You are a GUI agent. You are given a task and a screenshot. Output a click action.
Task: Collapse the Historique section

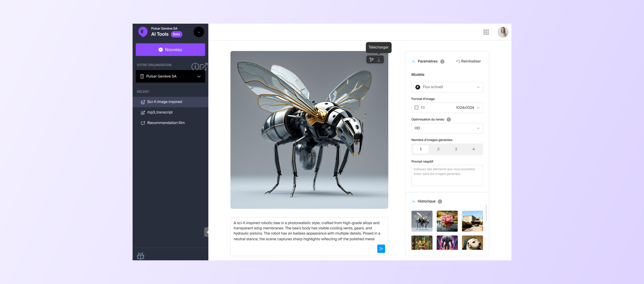point(413,201)
